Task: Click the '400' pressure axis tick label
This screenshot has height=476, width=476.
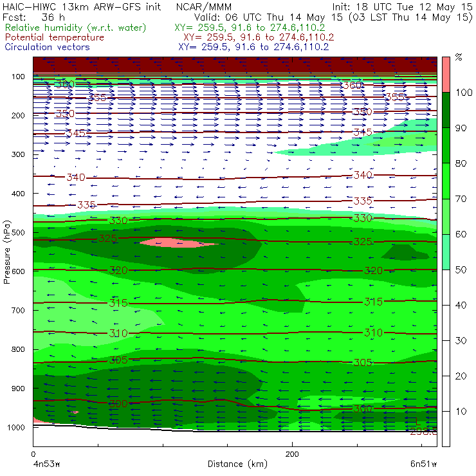Action: (18, 194)
